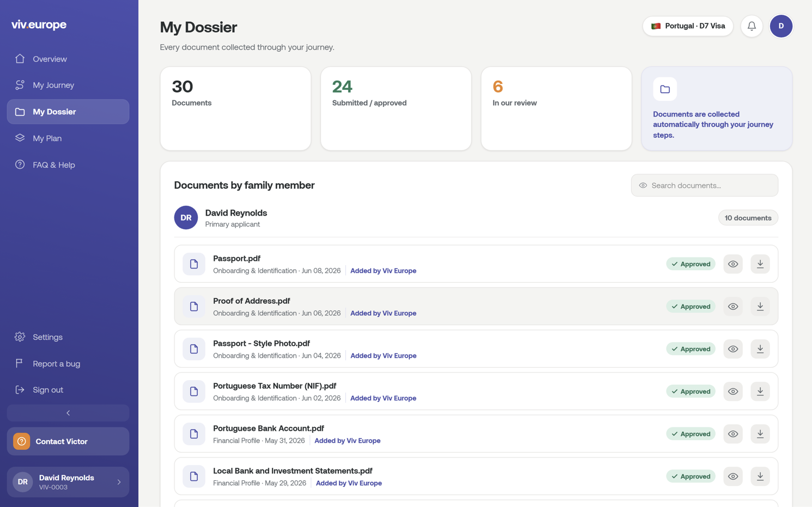Screen dimensions: 812x507
Task: Go to Overview in the sidebar
Action: 68,59
